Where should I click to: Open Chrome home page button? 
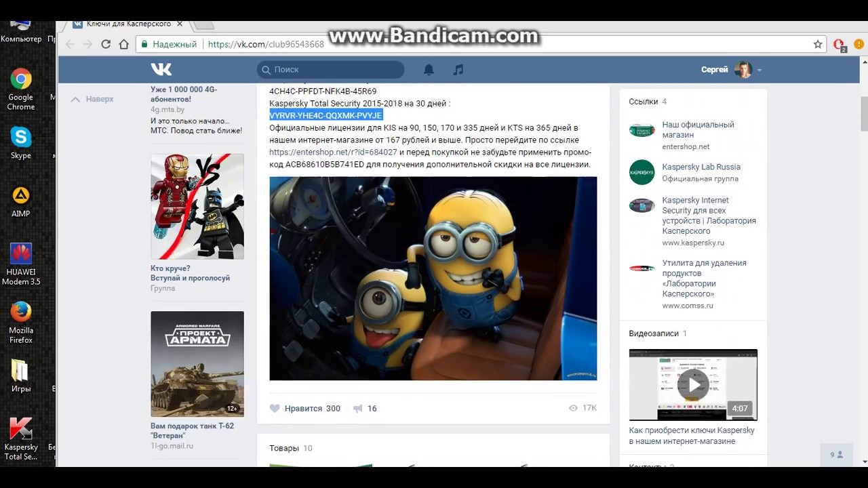pyautogui.click(x=123, y=44)
